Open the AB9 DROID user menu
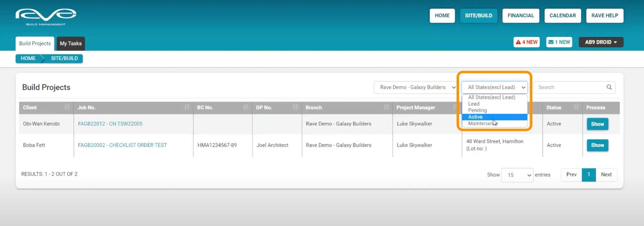This screenshot has width=644, height=226. pos(601,42)
